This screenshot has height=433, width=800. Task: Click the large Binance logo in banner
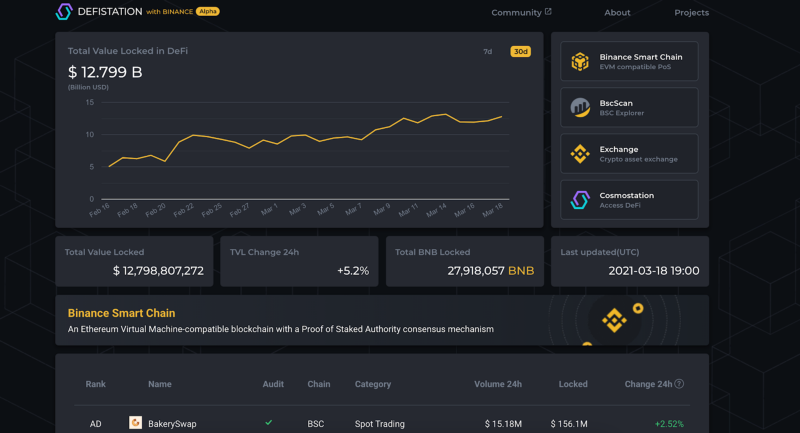614,320
